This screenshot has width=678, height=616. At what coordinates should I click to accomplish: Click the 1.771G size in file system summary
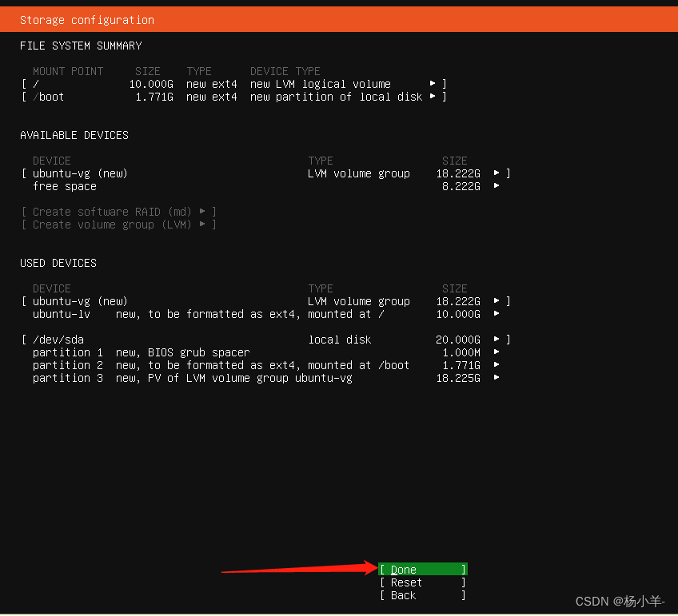pyautogui.click(x=154, y=97)
